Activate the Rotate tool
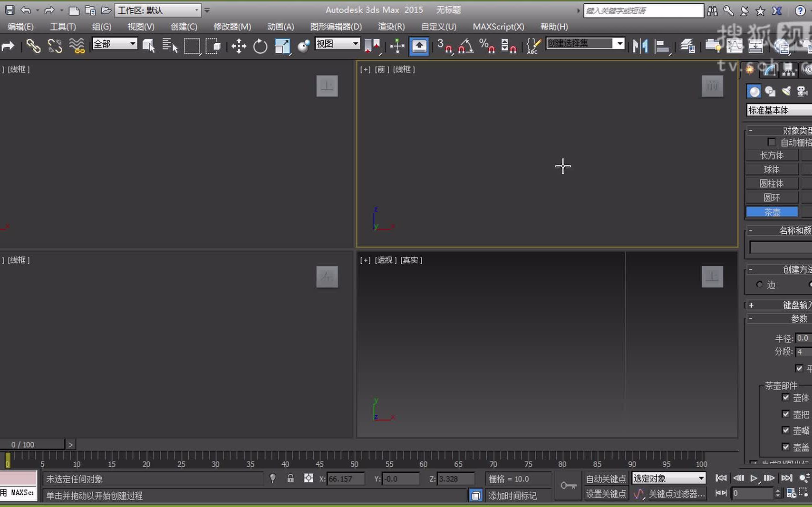The height and width of the screenshot is (507, 812). (x=260, y=46)
